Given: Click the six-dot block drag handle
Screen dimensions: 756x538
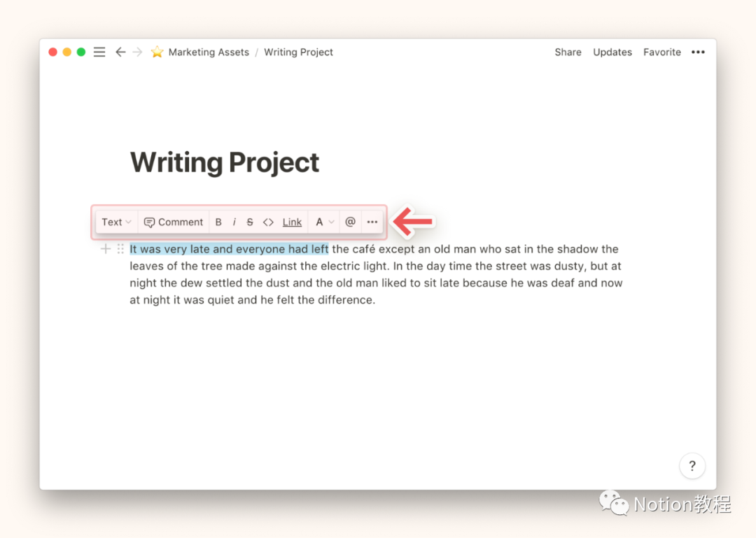Looking at the screenshot, I should [x=120, y=249].
